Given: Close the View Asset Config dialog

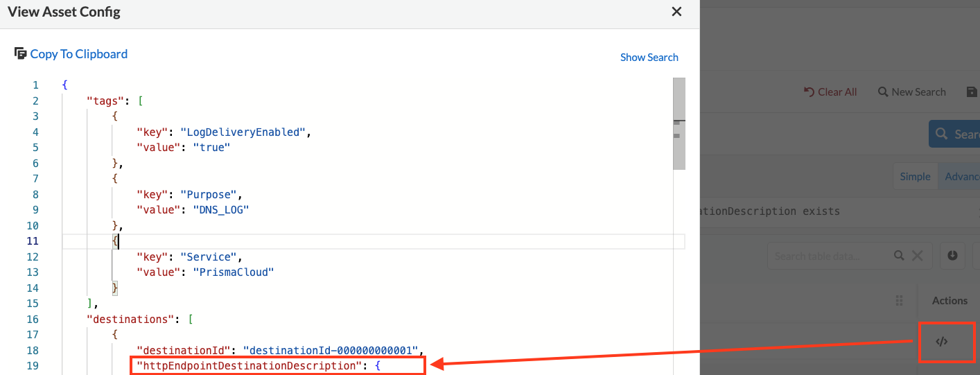Looking at the screenshot, I should 676,12.
